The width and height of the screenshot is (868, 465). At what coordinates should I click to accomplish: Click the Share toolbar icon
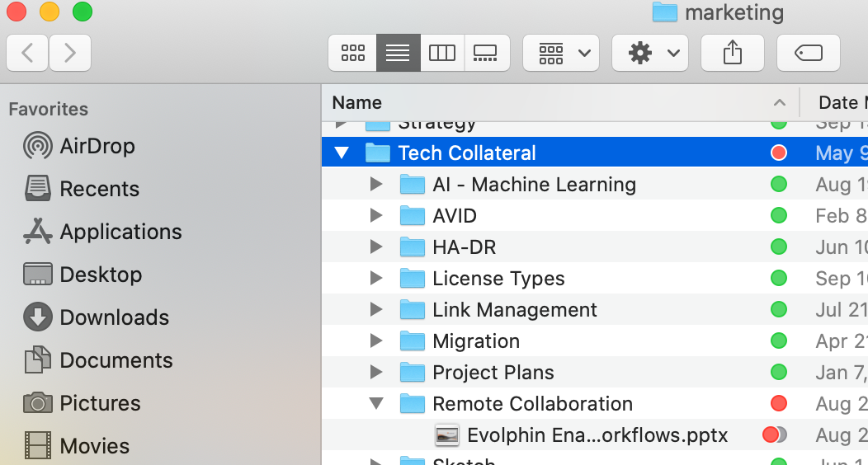point(733,53)
